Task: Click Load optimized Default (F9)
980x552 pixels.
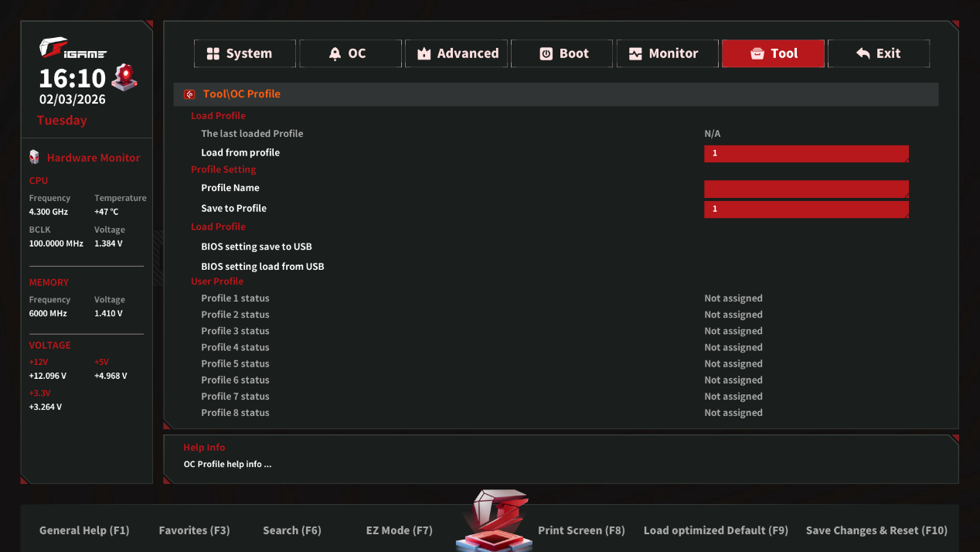Action: click(716, 530)
